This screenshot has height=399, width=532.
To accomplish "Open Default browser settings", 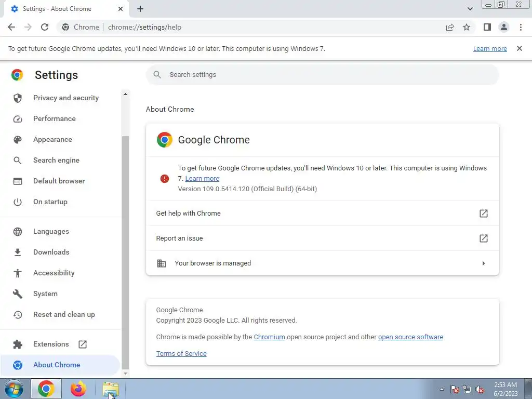I will coord(60,181).
